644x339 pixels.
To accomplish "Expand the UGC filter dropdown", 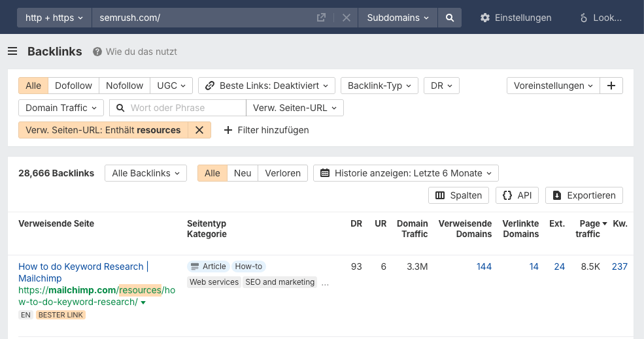I will 171,86.
